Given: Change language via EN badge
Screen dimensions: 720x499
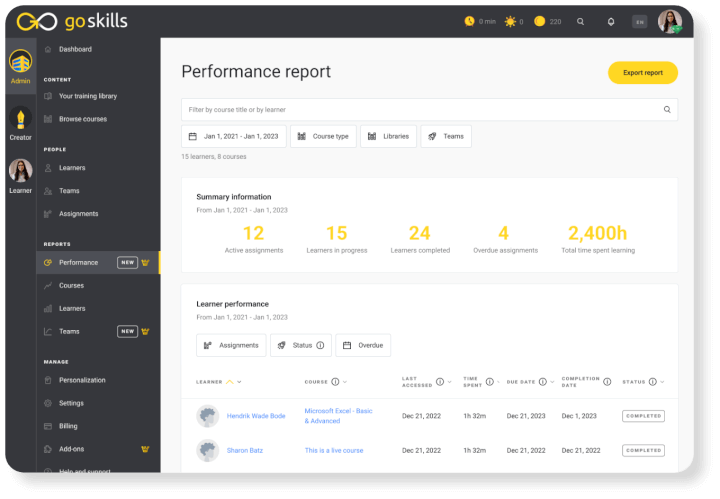Looking at the screenshot, I should pos(640,22).
